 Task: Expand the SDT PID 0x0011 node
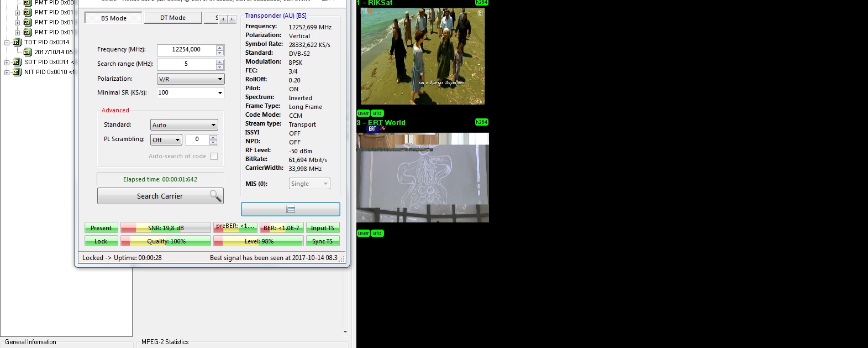(7, 62)
